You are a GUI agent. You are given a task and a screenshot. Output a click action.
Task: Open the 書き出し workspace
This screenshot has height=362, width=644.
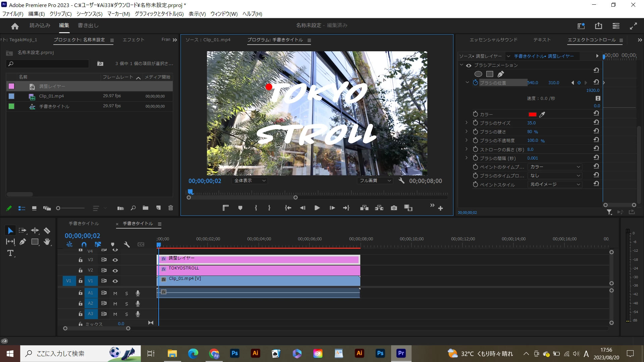pyautogui.click(x=88, y=25)
